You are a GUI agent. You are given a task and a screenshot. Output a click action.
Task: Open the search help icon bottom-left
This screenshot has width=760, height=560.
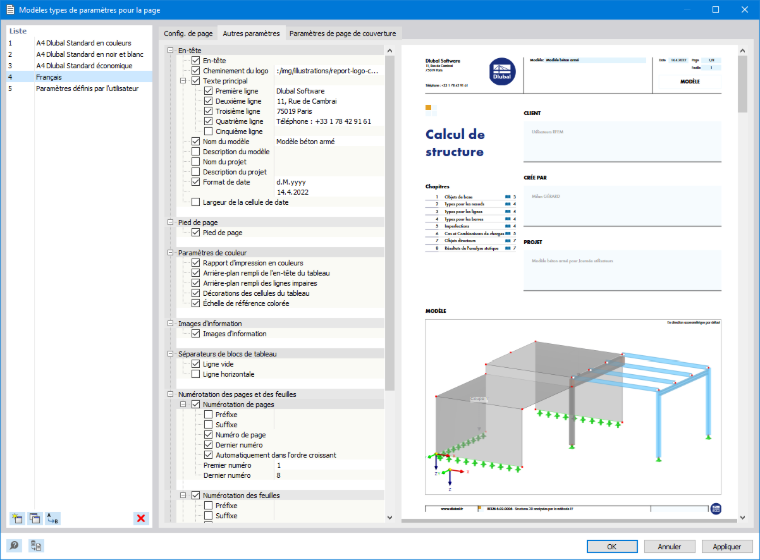pos(14,546)
